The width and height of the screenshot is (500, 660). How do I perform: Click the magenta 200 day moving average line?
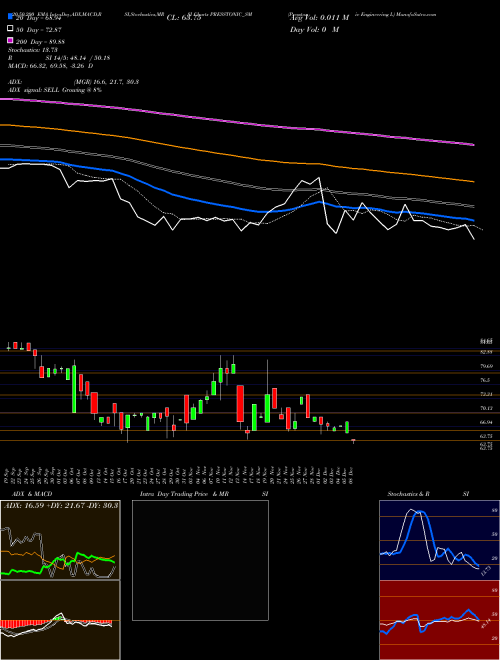coord(237,122)
